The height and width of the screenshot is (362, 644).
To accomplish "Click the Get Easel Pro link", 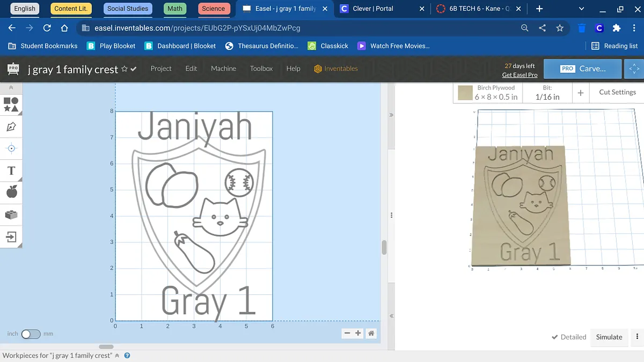I will pos(519,75).
